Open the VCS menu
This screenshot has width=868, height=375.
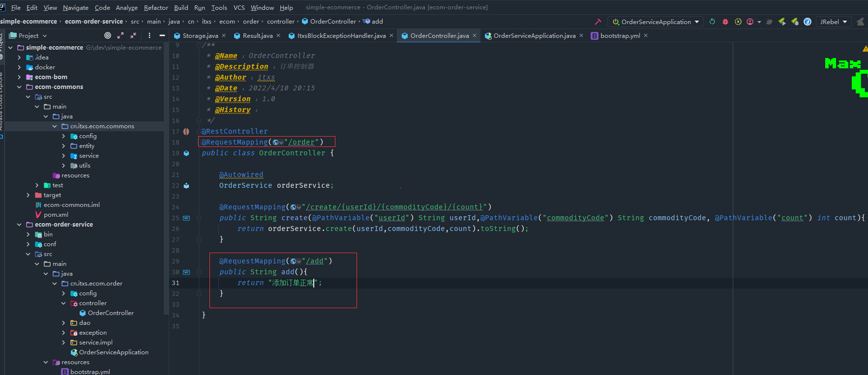tap(239, 7)
